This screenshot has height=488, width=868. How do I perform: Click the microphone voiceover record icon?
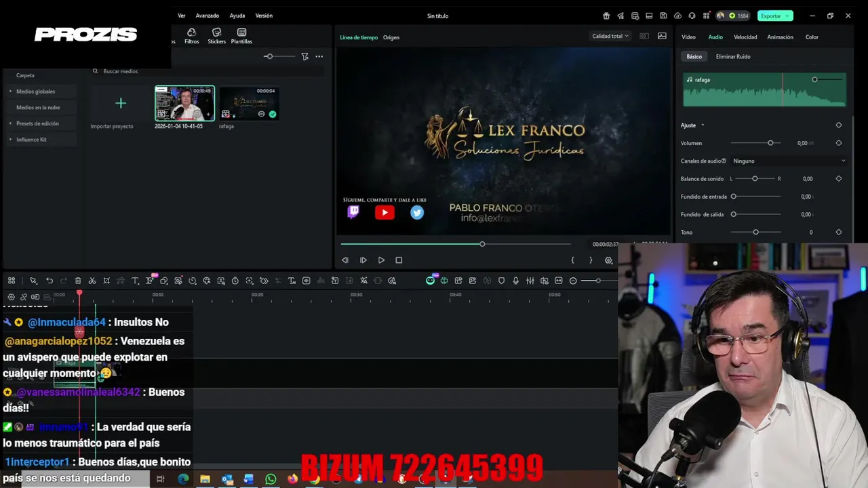coord(515,281)
